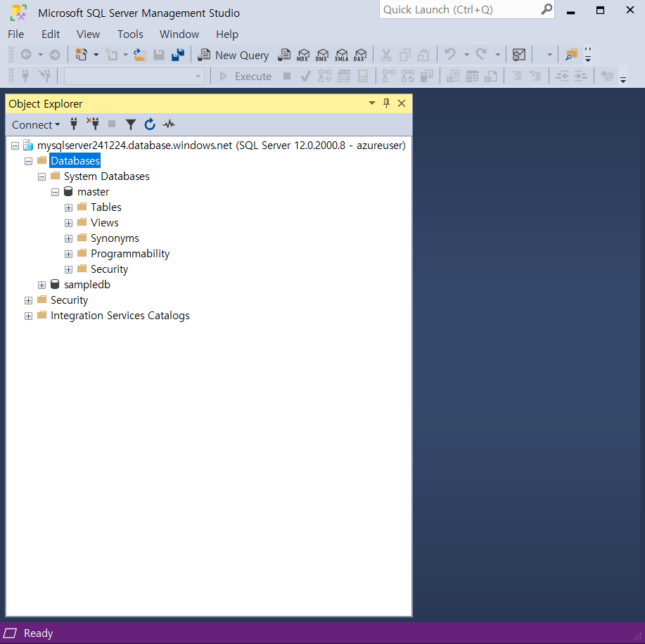Open standard toolbar overflow options

pos(588,55)
